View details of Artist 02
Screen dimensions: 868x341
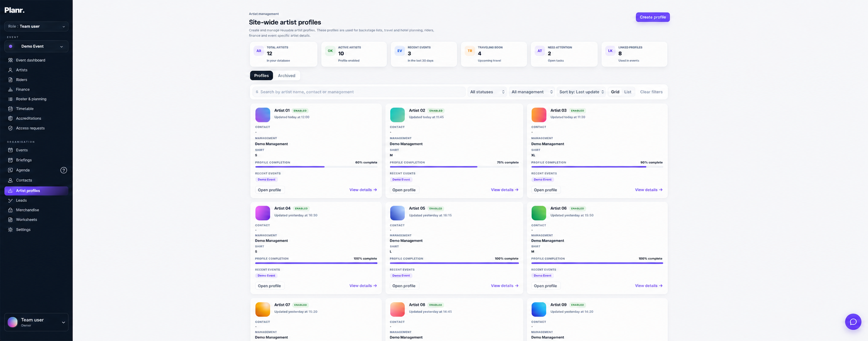coord(504,190)
